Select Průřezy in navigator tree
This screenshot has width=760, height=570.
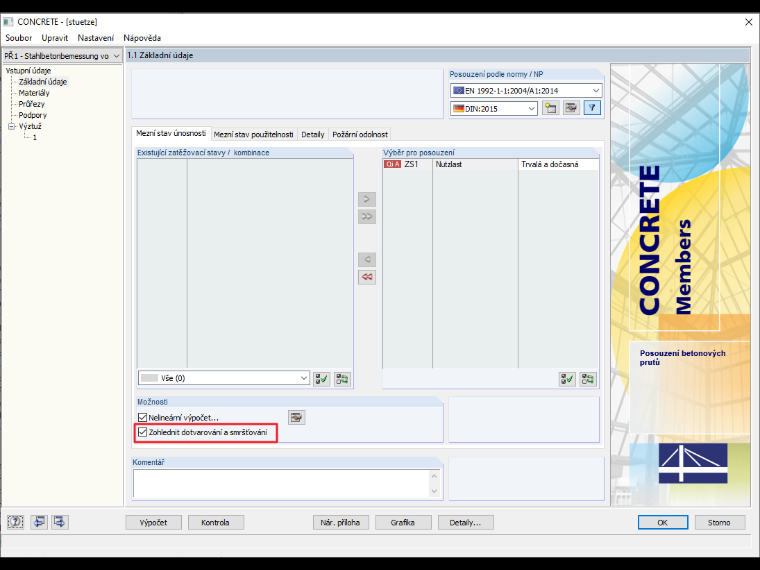32,104
